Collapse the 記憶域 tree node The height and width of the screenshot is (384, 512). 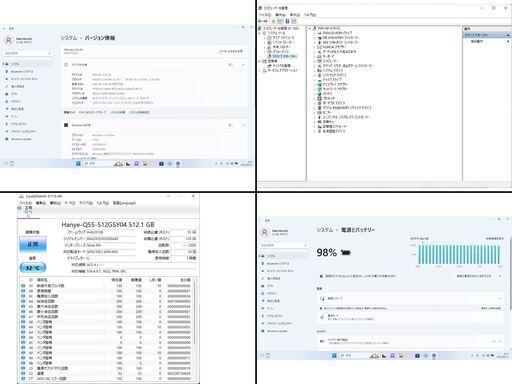pos(260,61)
